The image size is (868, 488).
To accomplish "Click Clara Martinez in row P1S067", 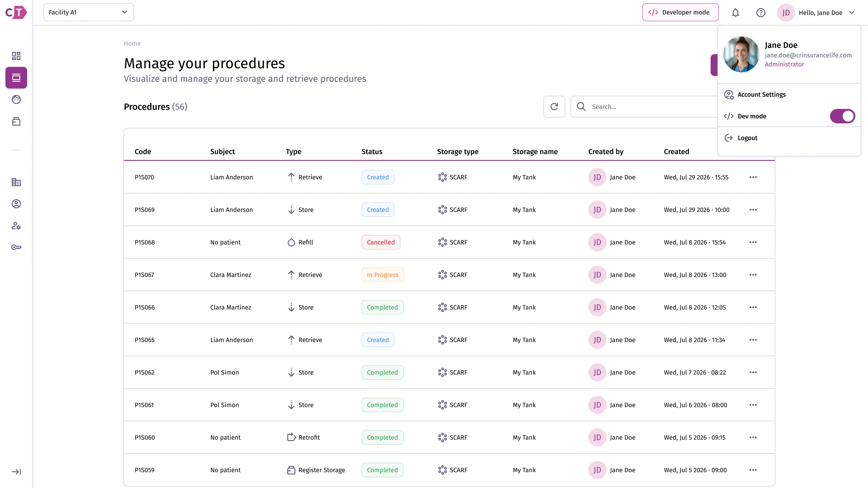I will pos(231,275).
